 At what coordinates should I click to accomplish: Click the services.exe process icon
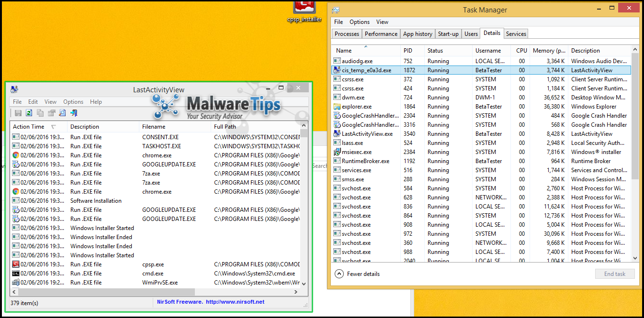337,170
